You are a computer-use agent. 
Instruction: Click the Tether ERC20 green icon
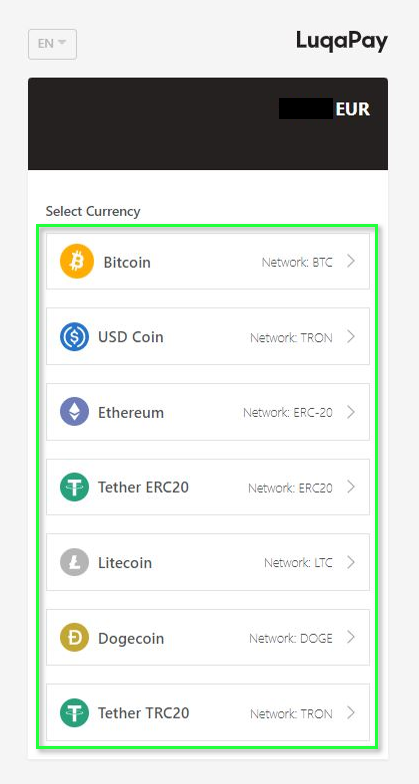tap(74, 487)
